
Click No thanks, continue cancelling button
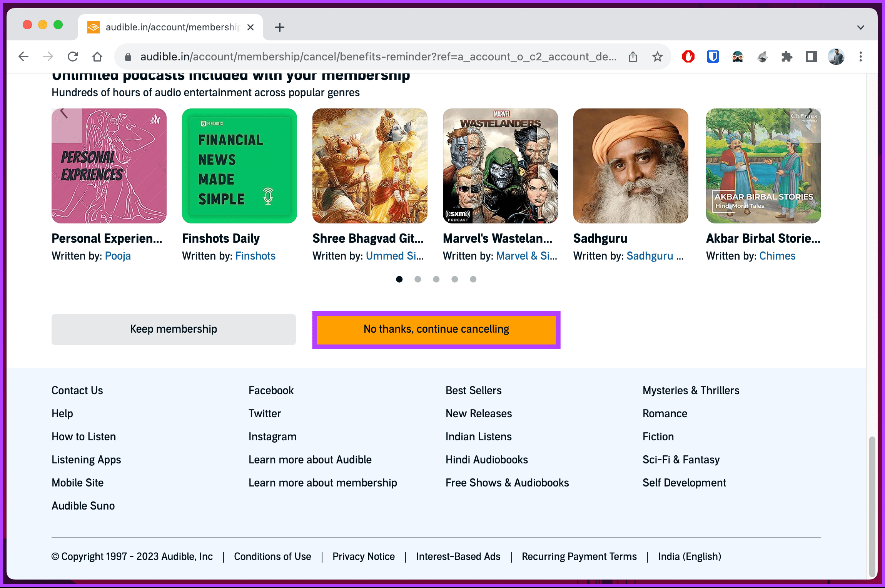pos(436,330)
